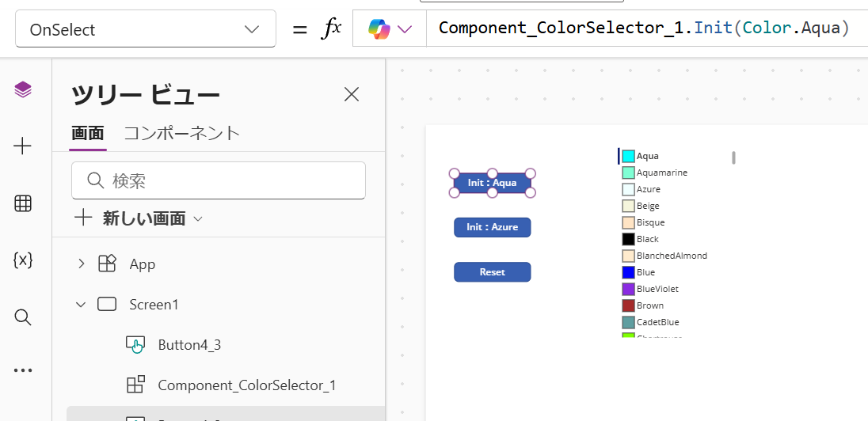This screenshot has width=868, height=421.
Task: Open the OnSelect property dropdown
Action: [x=146, y=29]
